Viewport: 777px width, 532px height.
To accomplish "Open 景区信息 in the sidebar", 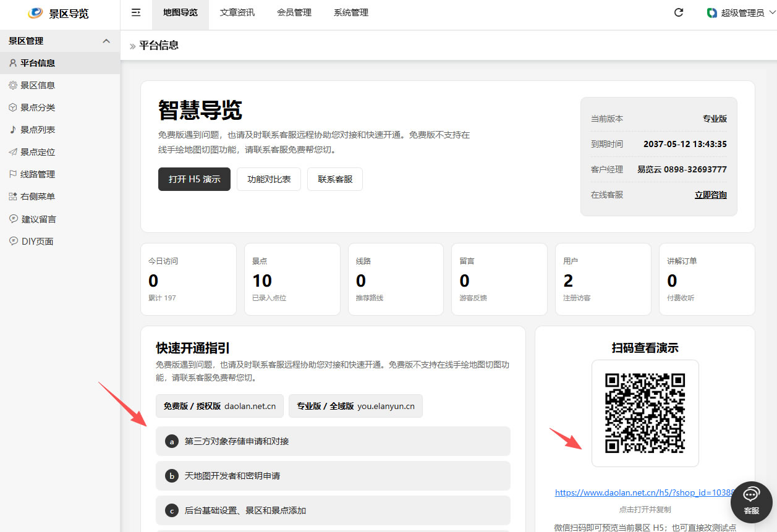I will [60, 85].
